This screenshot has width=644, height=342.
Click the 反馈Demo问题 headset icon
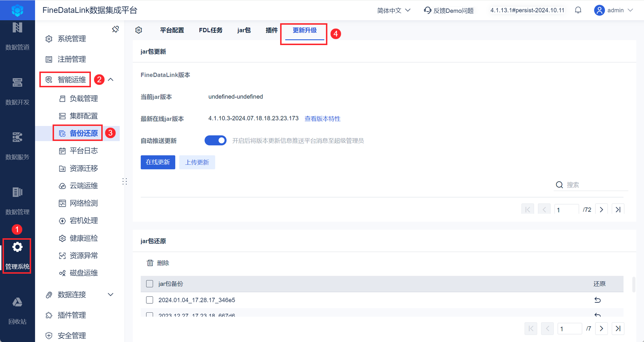coord(427,10)
